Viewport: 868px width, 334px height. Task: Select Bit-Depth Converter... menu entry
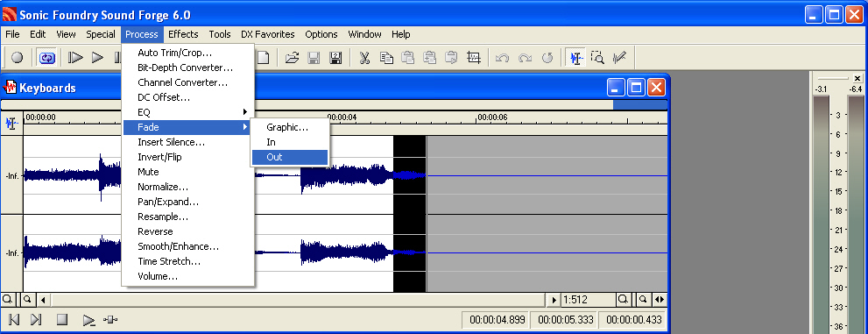[187, 68]
